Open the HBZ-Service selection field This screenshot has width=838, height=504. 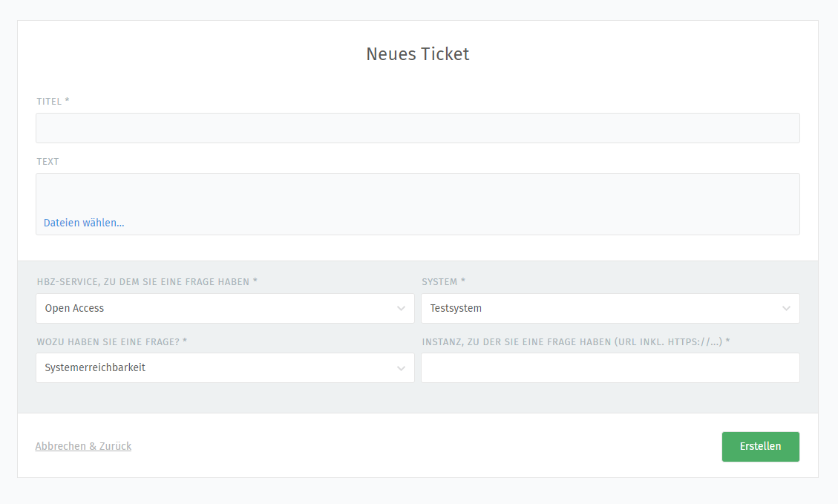tap(215, 309)
